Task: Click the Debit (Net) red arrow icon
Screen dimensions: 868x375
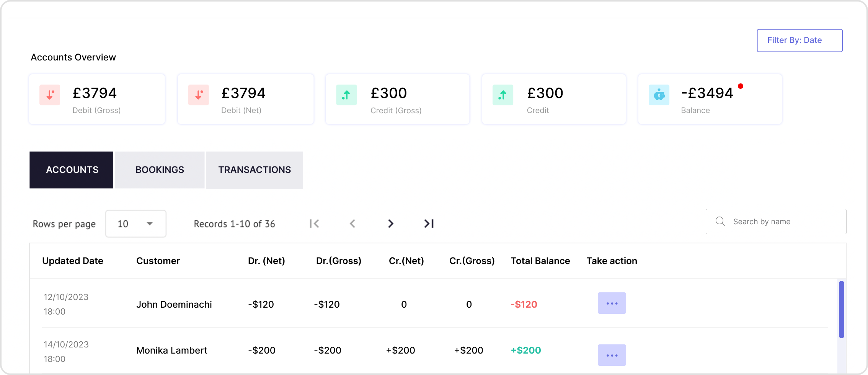Action: (198, 95)
